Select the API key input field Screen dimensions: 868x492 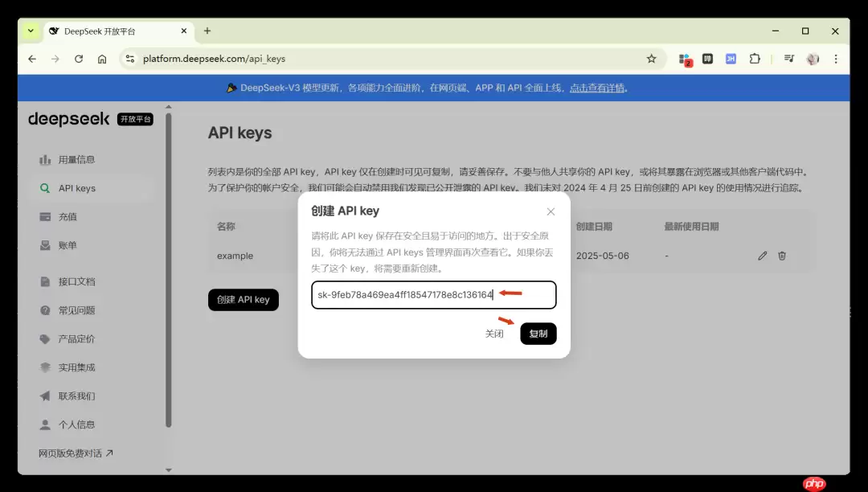433,295
